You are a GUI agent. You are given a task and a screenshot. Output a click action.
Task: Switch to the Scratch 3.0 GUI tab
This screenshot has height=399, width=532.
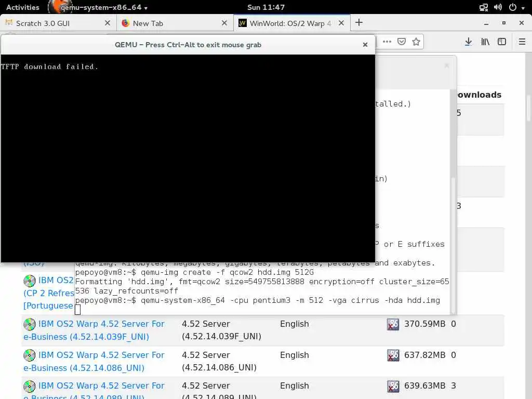pyautogui.click(x=58, y=23)
